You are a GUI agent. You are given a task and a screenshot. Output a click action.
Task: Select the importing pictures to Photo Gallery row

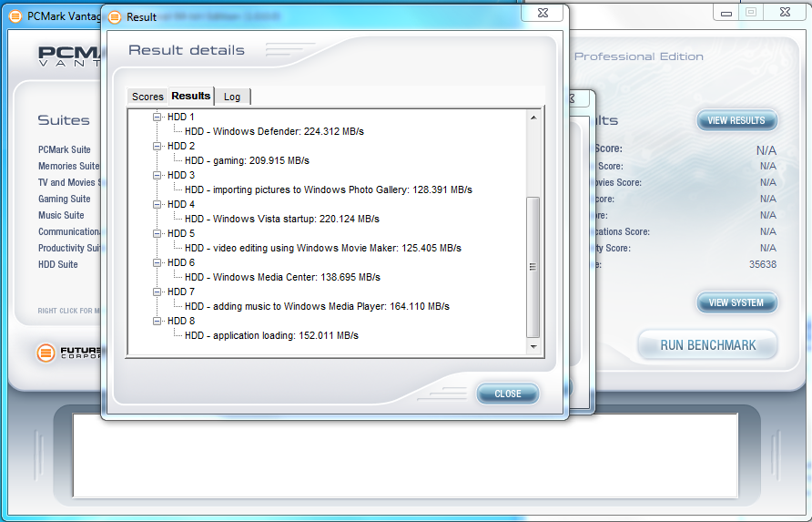point(329,189)
